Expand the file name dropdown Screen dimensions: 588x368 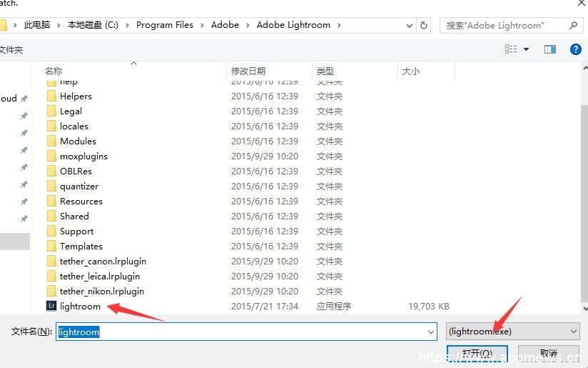pos(430,332)
